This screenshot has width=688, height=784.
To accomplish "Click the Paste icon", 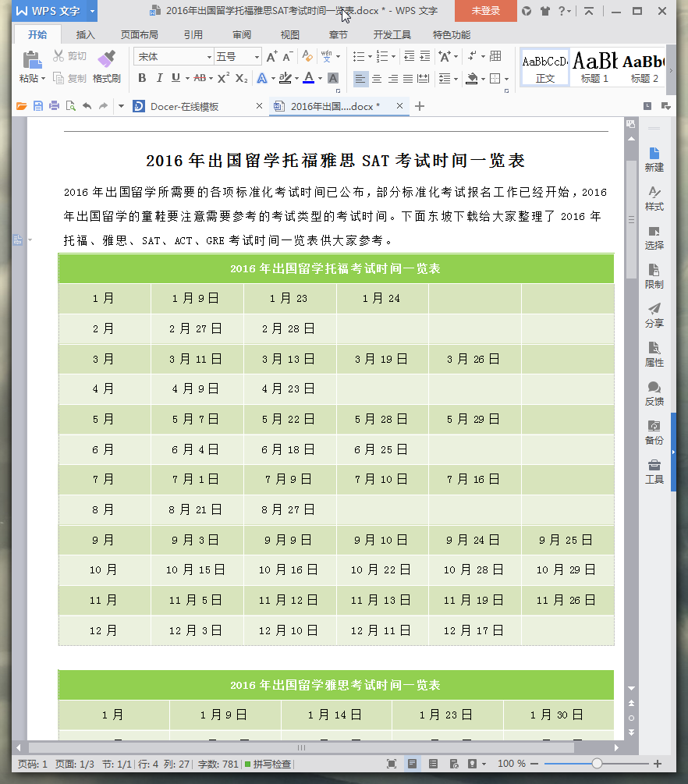I will (x=32, y=60).
